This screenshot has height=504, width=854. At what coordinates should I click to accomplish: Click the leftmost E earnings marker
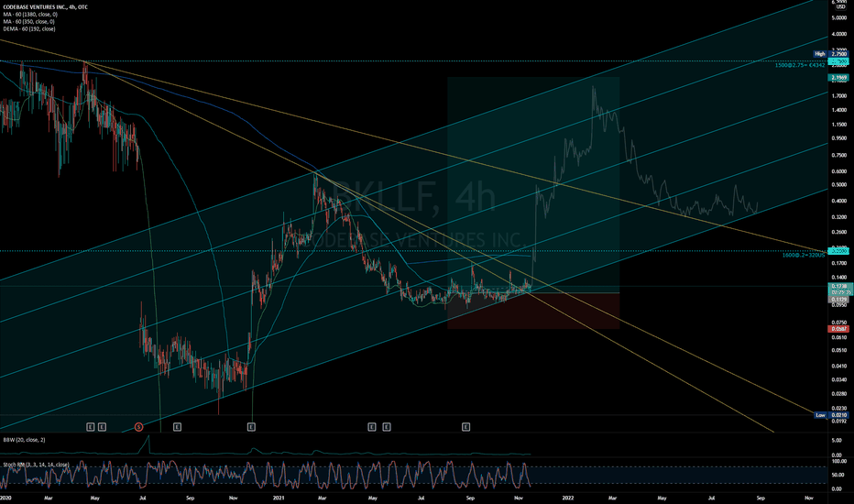91,427
